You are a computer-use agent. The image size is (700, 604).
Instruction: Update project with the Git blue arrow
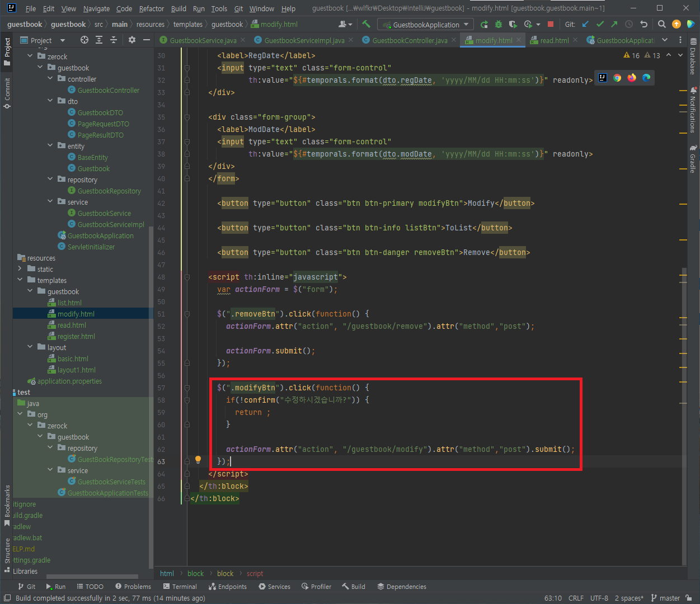[x=585, y=25]
